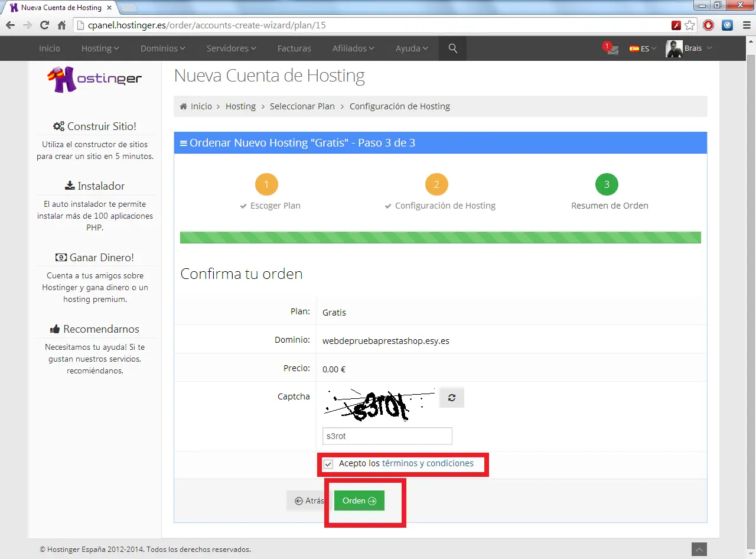Click the captcha text input field

coord(387,436)
